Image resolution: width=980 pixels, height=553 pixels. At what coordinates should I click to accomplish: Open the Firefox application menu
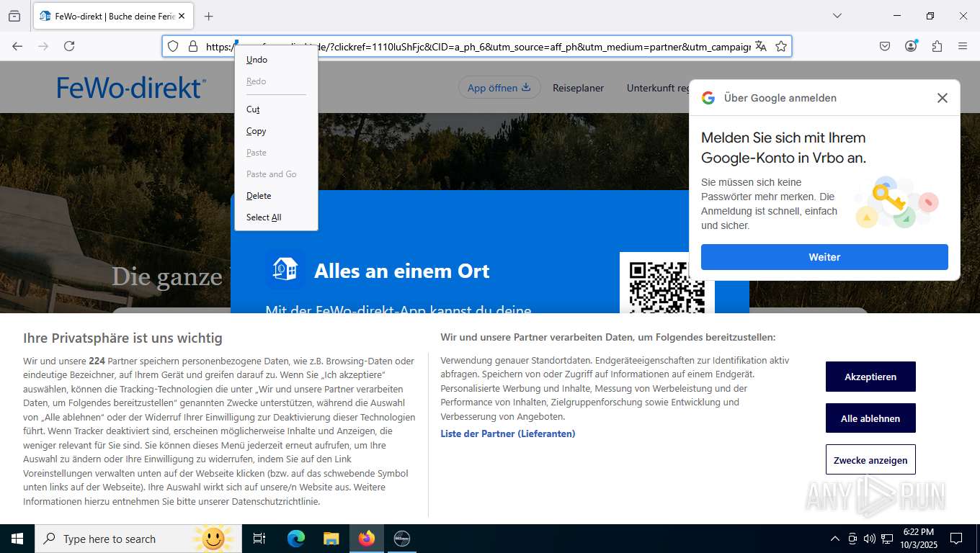963,46
